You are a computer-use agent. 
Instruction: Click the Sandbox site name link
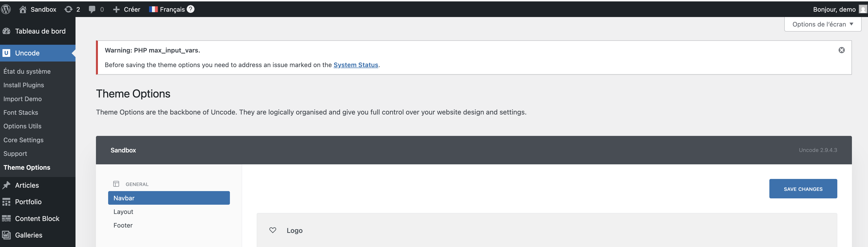coord(43,9)
